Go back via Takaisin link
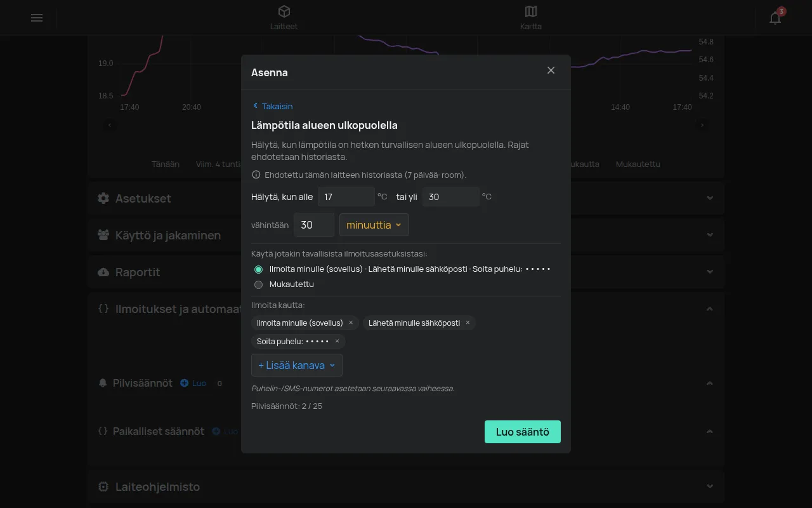812x508 pixels. [272, 106]
